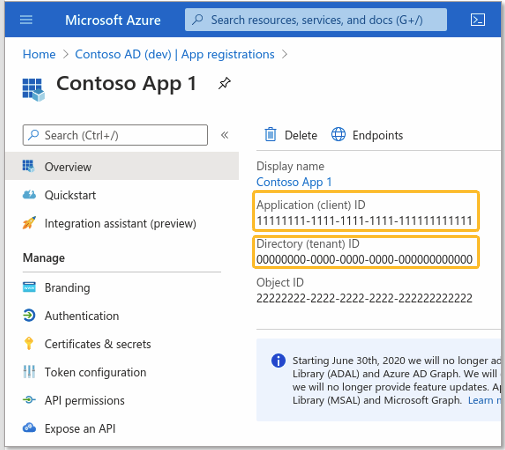This screenshot has width=505, height=450.
Task: Click the Endpoints globe icon
Action: coord(338,134)
